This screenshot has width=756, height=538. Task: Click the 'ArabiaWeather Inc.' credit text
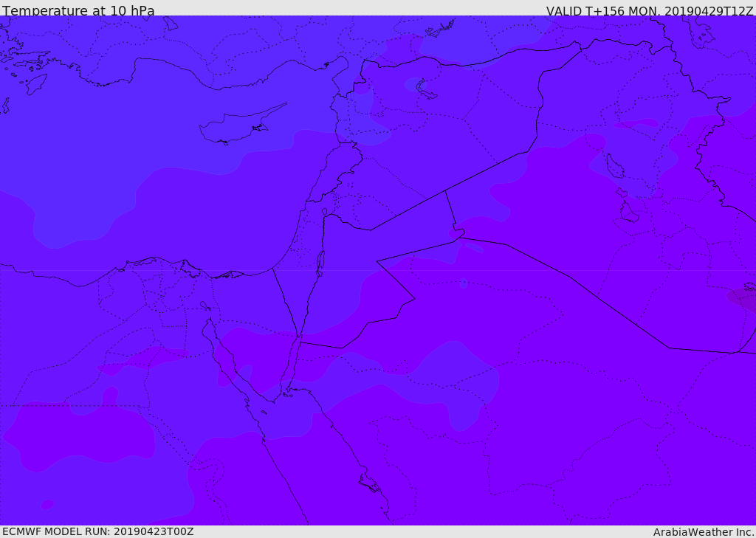point(703,532)
